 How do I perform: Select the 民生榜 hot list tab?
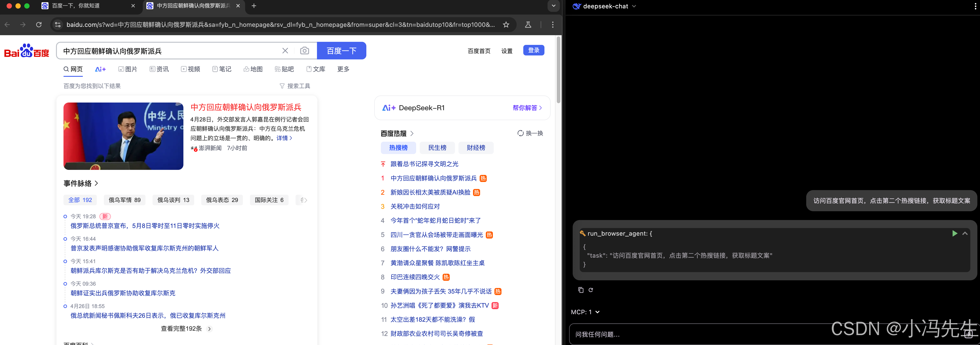437,148
